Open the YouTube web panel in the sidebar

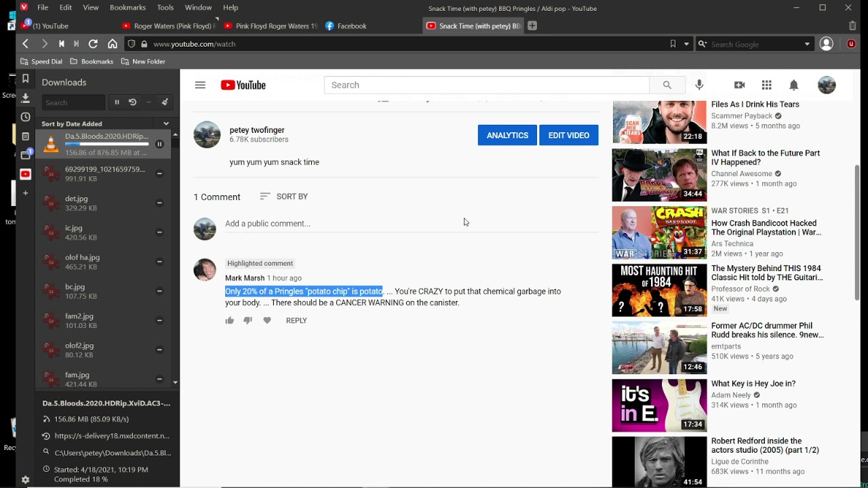25,174
